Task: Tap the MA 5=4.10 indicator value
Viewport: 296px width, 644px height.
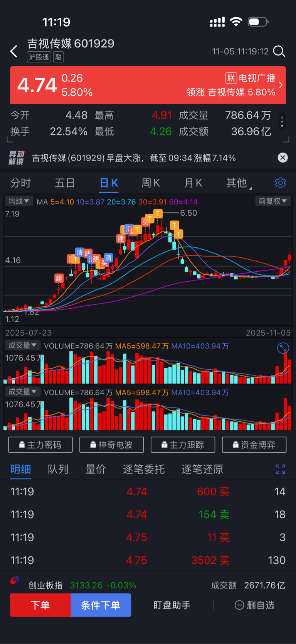Action: click(x=62, y=202)
